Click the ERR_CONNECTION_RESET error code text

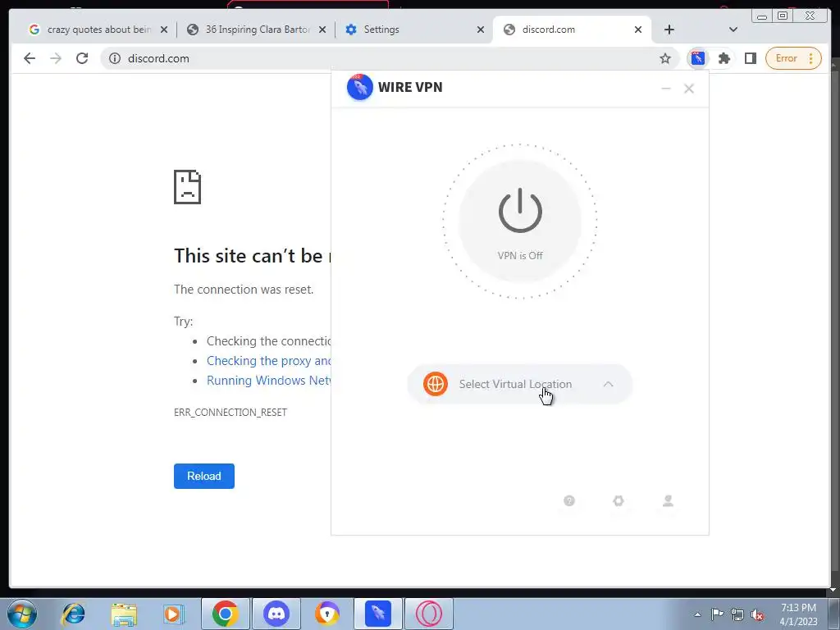click(x=231, y=412)
